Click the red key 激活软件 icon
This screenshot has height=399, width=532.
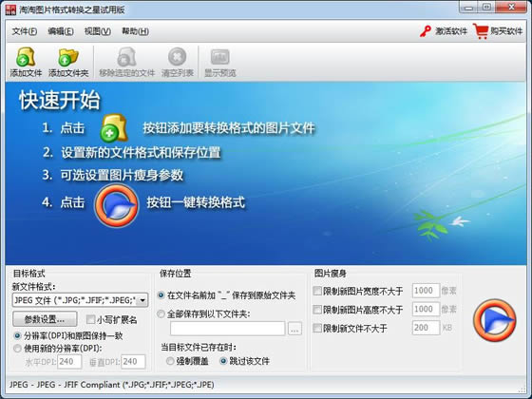click(426, 31)
